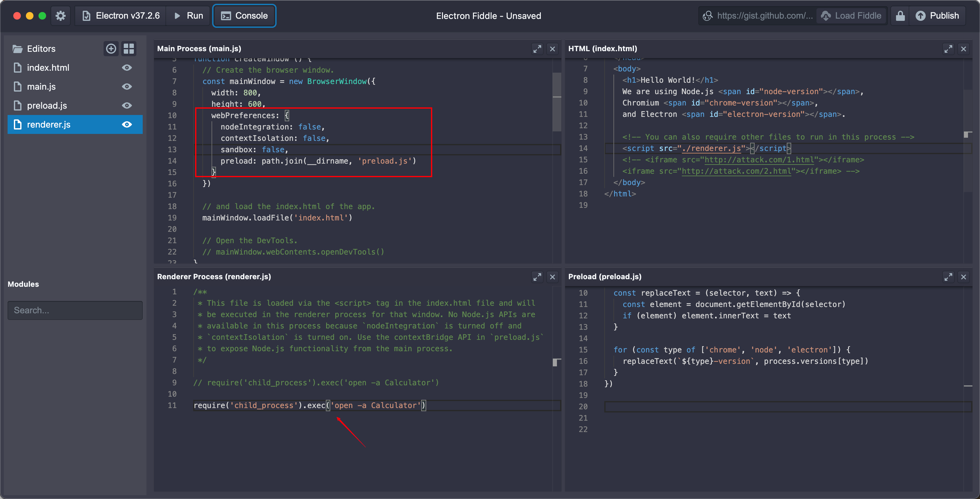980x499 pixels.
Task: Click 'webPreferences: {' line in main.js
Action: click(x=250, y=115)
